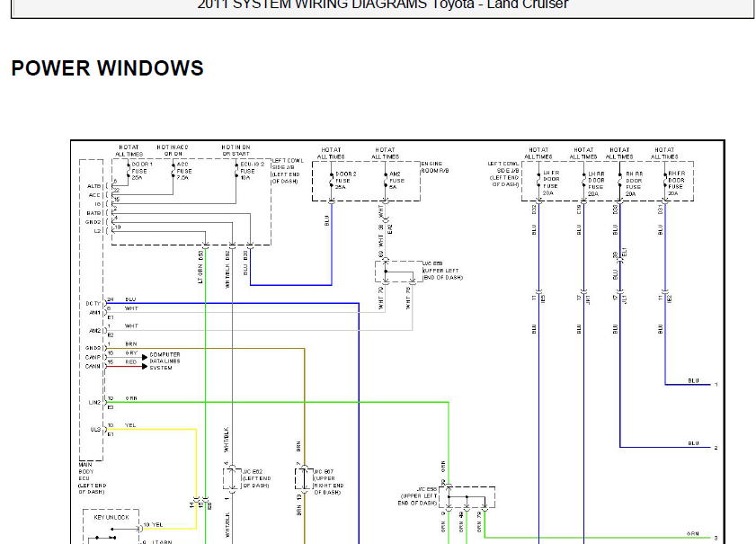Viewport: 756px width, 544px height.
Task: Click the 'CANN' pin label
Action: pyautogui.click(x=93, y=367)
